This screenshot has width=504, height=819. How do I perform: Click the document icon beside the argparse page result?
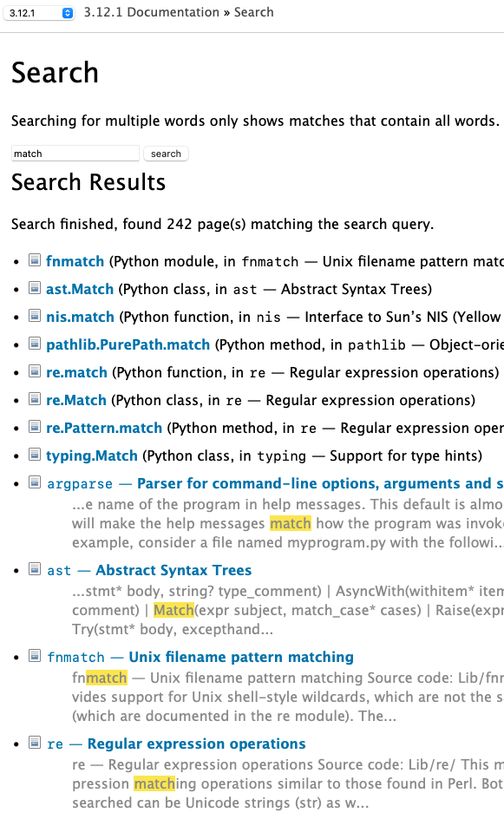pos(35,482)
